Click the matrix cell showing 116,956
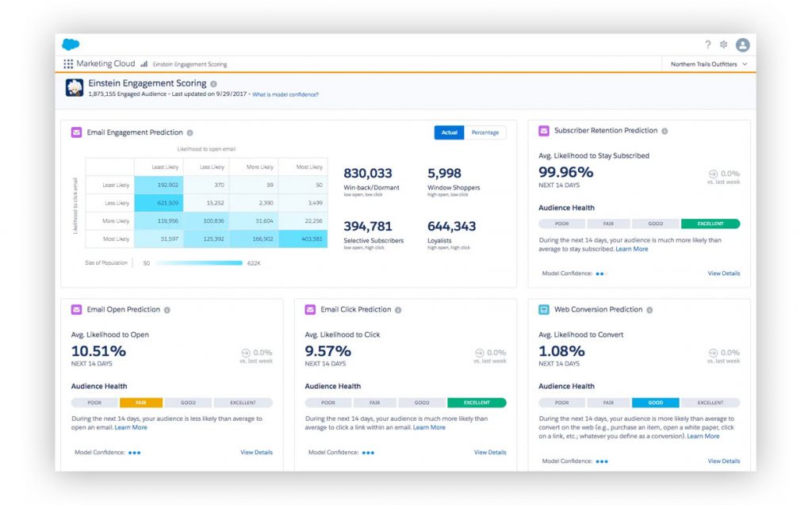The image size is (812, 505). click(x=159, y=221)
